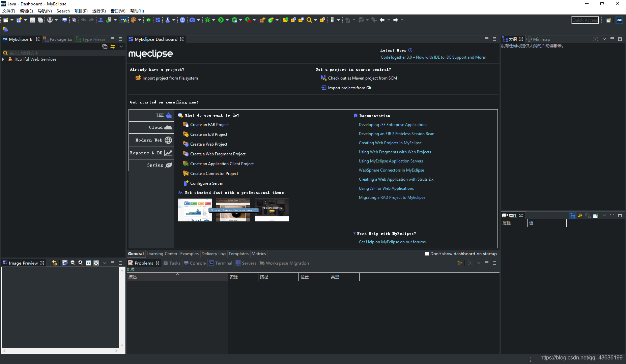
Task: Toggle Show Categories in properties view
Action: coord(573,215)
